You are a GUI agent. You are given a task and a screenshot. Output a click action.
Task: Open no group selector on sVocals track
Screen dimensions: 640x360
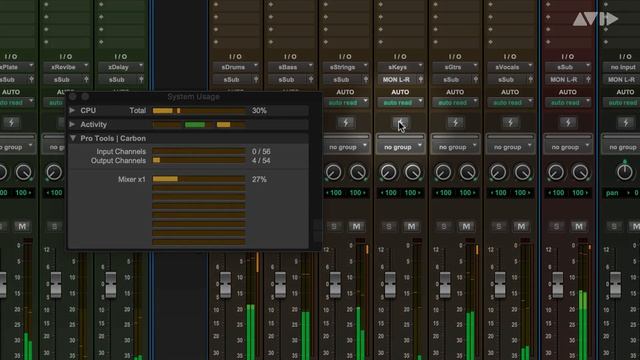510,147
